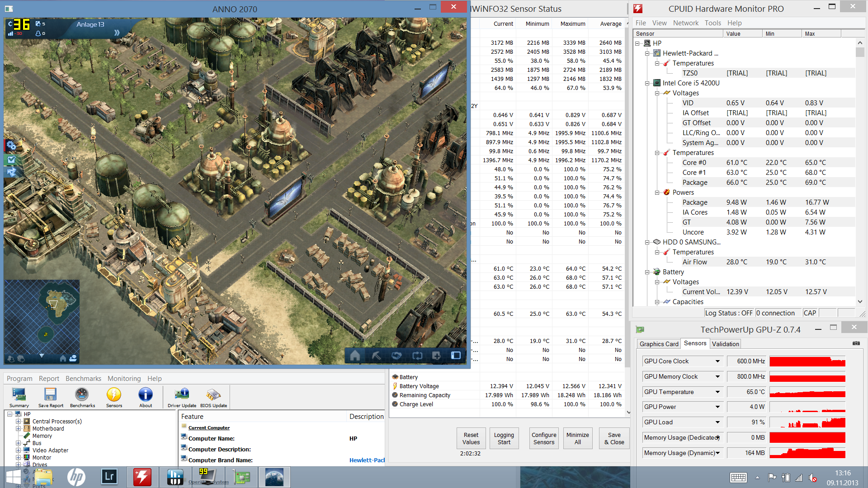
Task: Expand the Central Processor(s) tree node
Action: coord(19,421)
